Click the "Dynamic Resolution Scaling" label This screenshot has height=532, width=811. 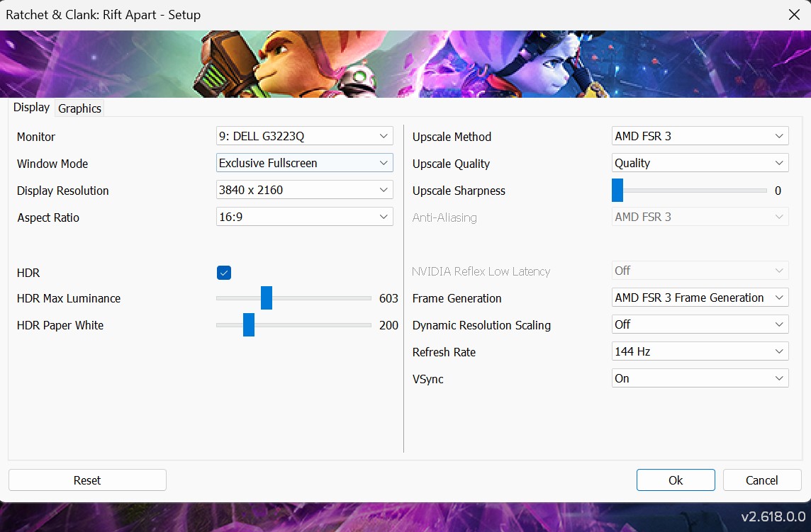481,325
